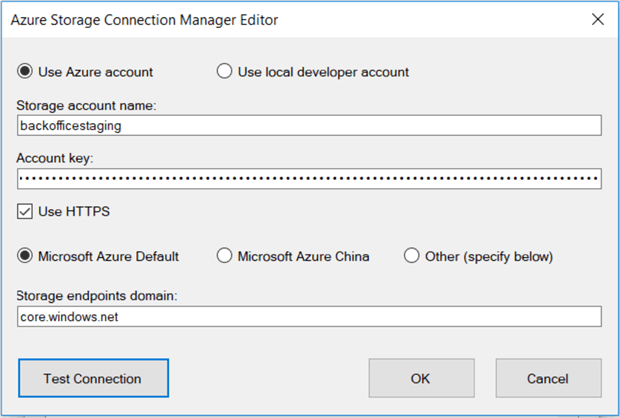
Task: Focus the masked Account key field
Action: point(309,179)
